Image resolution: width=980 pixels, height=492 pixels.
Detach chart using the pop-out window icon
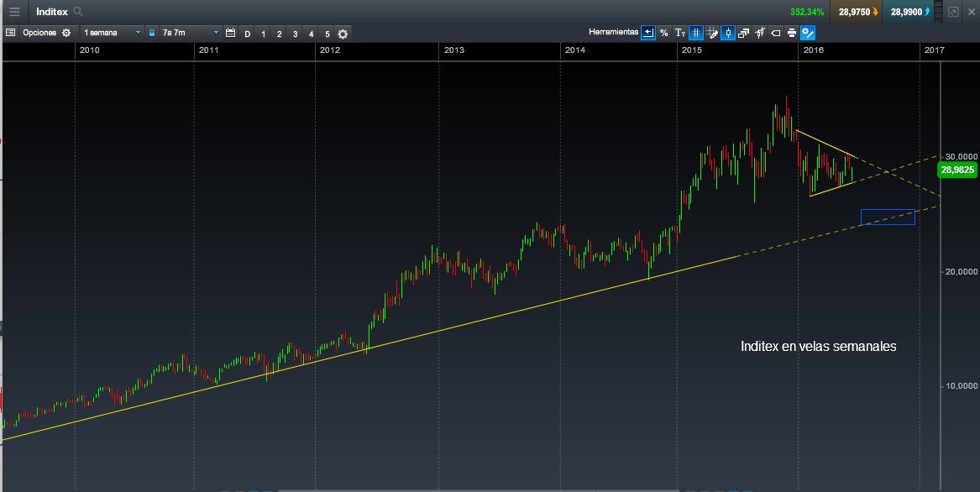pos(953,12)
